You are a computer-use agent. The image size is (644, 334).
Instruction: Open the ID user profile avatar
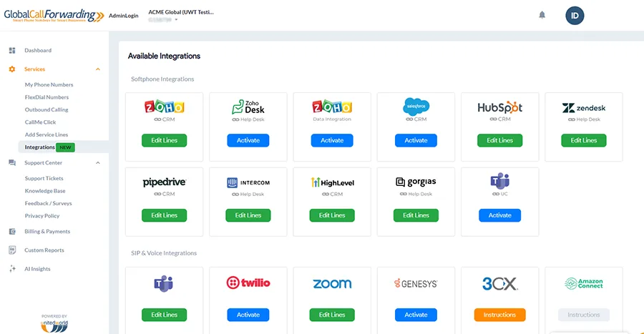point(575,15)
